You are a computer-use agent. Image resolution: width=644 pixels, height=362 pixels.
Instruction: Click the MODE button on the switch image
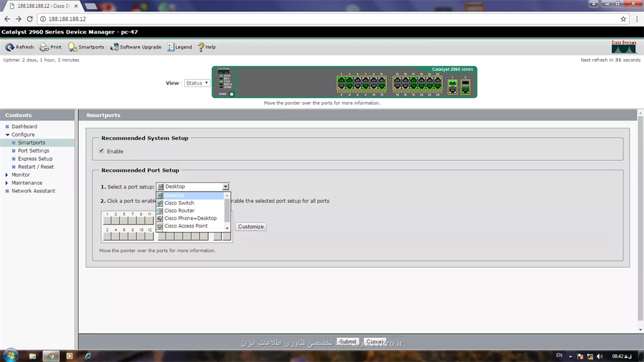(231, 94)
